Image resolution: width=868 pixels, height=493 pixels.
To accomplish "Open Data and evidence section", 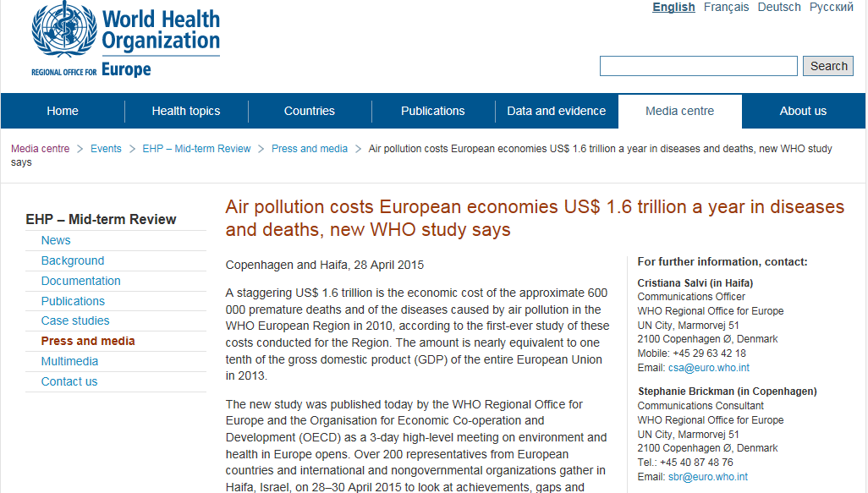I will click(x=557, y=111).
